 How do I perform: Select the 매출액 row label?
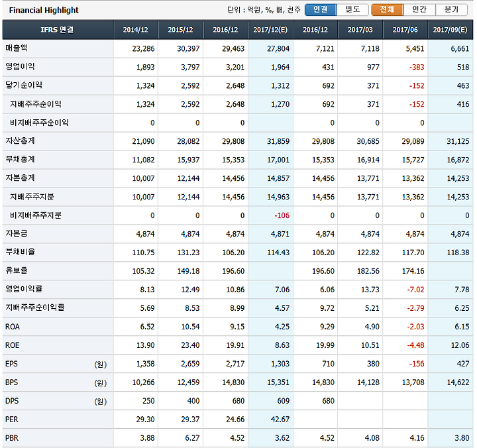pyautogui.click(x=17, y=48)
